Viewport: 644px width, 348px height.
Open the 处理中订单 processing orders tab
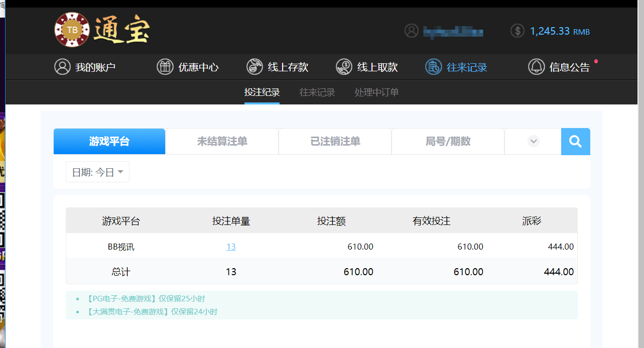tap(376, 92)
